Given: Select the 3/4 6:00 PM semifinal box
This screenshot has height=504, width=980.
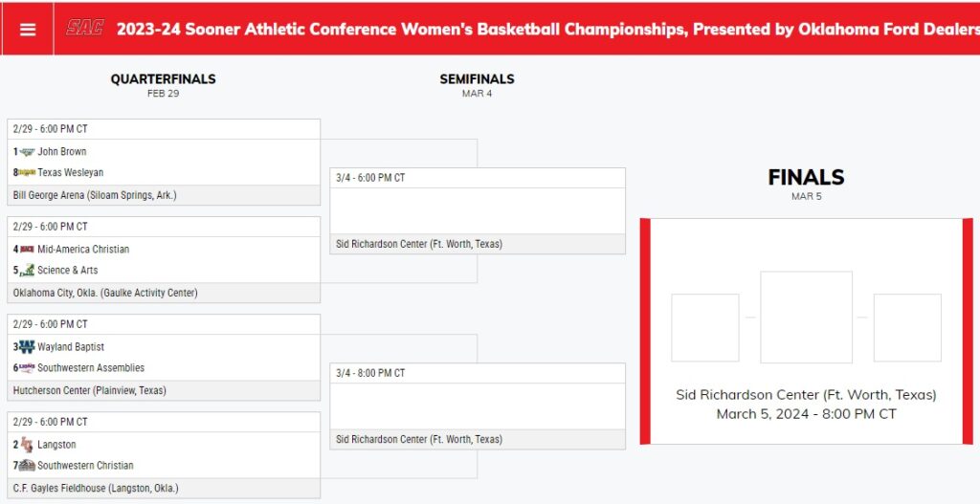Looking at the screenshot, I should click(478, 211).
